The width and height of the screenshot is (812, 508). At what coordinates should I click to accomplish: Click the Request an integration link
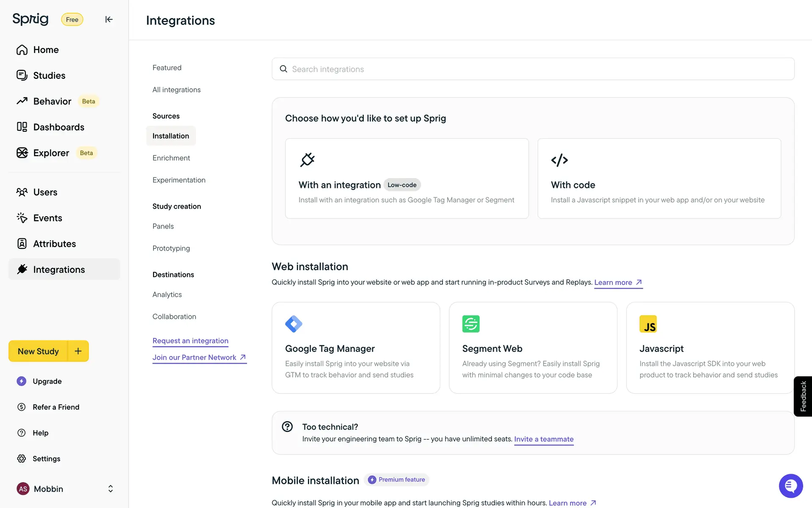tap(190, 341)
